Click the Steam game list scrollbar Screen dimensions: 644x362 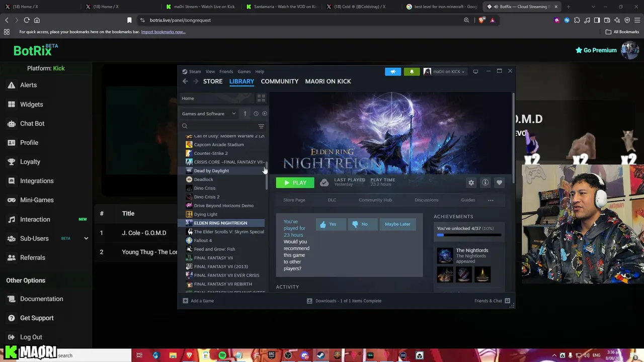tap(267, 175)
